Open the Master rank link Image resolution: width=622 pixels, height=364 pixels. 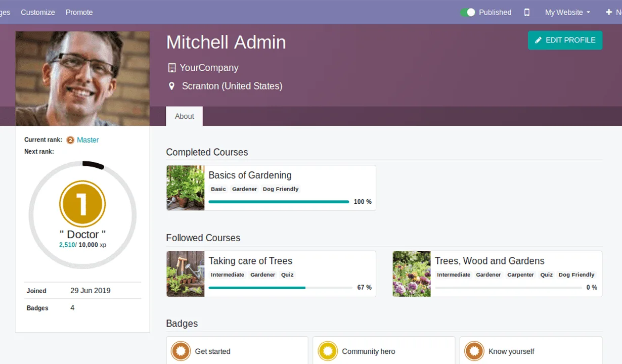pyautogui.click(x=88, y=140)
